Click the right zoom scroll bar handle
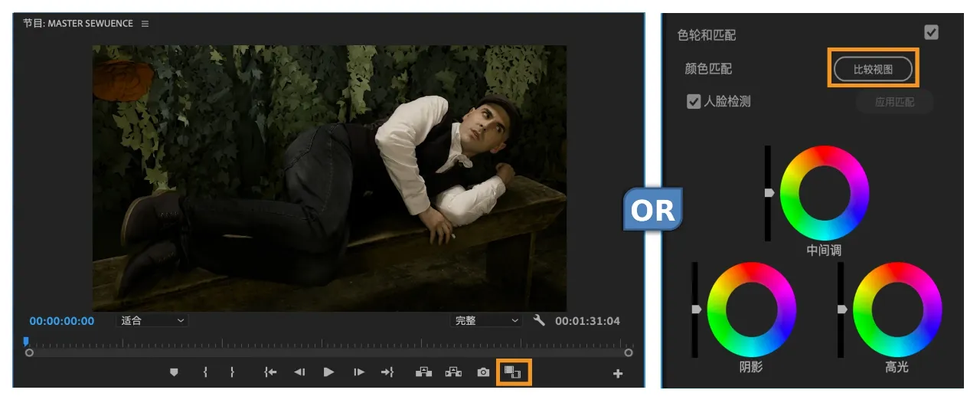 (x=629, y=353)
